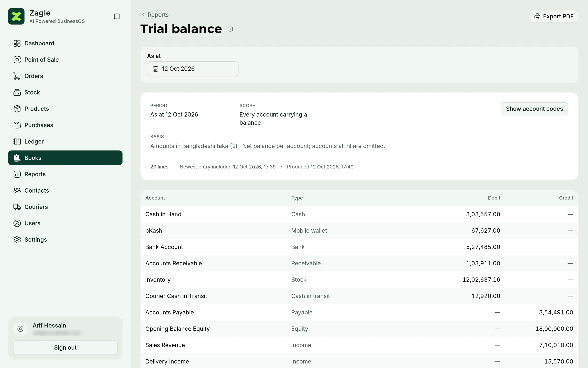
Task: Collapse the sidebar with the panel icon
Action: pos(117,16)
